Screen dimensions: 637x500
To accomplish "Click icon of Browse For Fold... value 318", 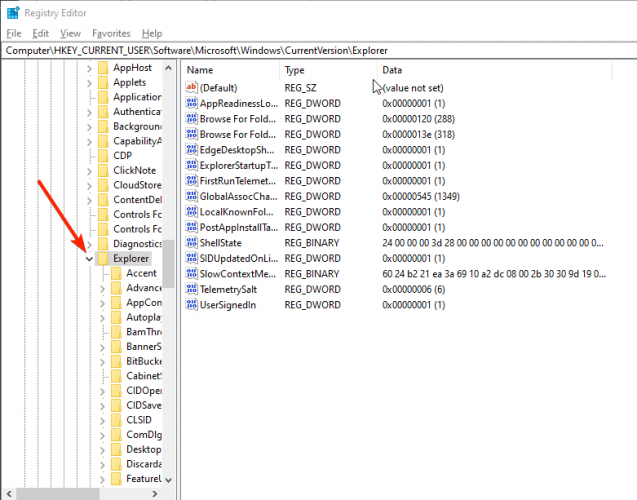I will pyautogui.click(x=191, y=134).
